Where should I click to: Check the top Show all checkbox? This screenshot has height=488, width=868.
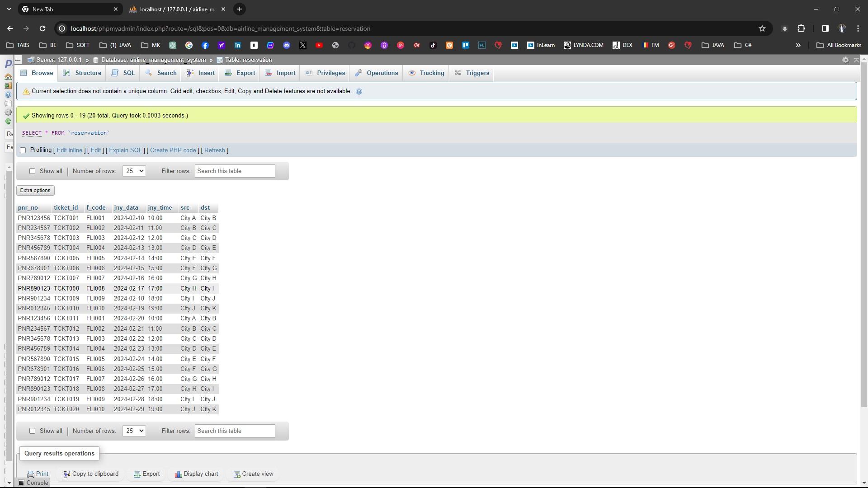pos(32,171)
